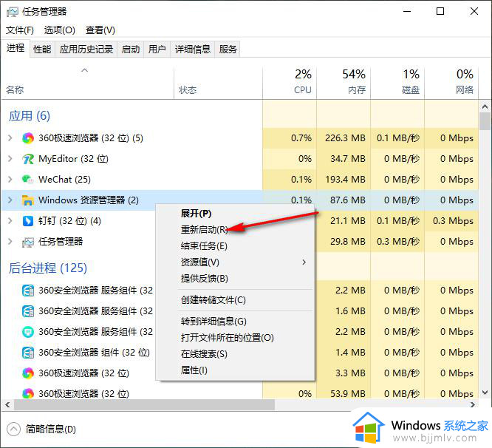This screenshot has height=448, width=492.
Task: Click the Task Manager title bar icon
Action: click(13, 12)
